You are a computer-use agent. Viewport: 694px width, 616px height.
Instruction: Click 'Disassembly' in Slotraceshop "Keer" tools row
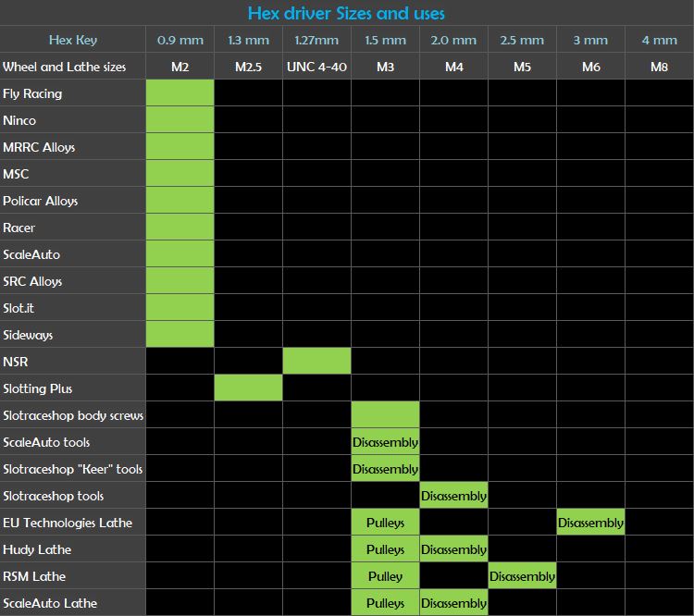[x=385, y=469]
